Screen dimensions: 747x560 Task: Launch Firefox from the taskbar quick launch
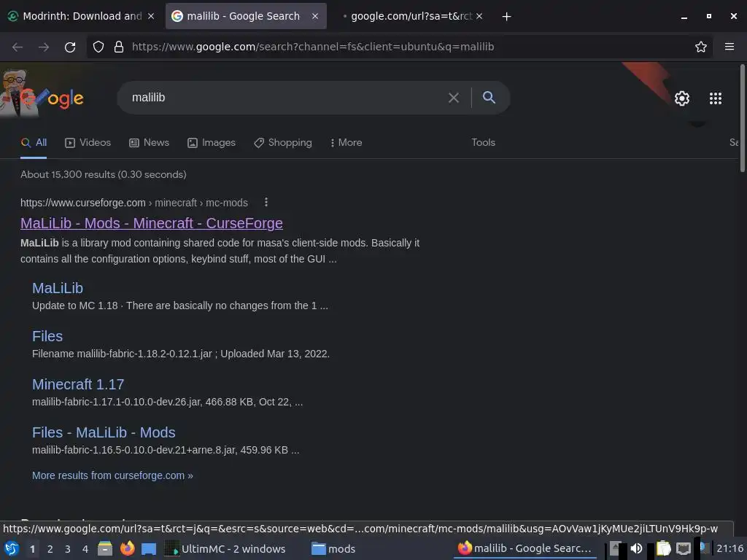(x=127, y=548)
